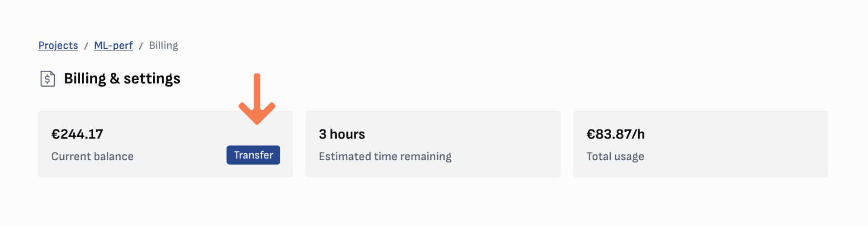The width and height of the screenshot is (868, 226).
Task: Click the billing invoice dollar icon
Action: click(47, 78)
